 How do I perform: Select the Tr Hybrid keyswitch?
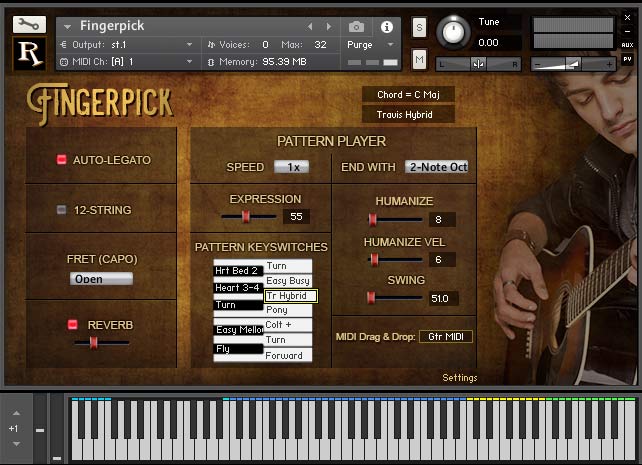pyautogui.click(x=291, y=296)
